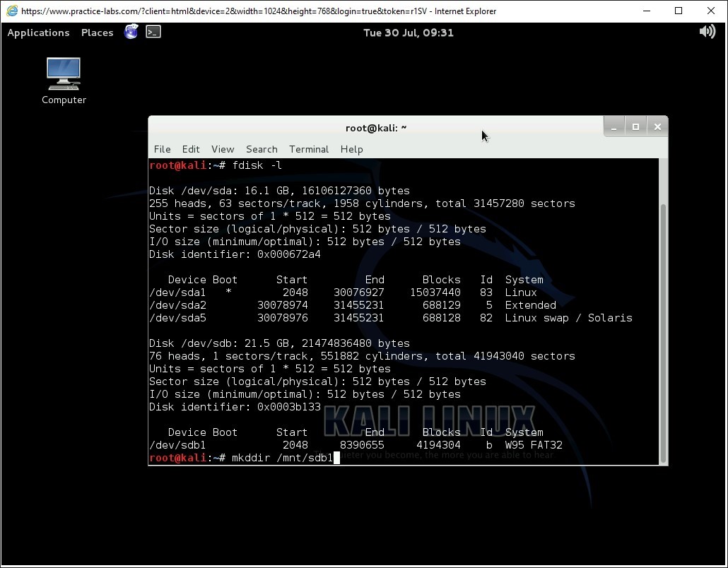Open the Search menu in terminal
Screen dimensions: 728x568
click(262, 149)
